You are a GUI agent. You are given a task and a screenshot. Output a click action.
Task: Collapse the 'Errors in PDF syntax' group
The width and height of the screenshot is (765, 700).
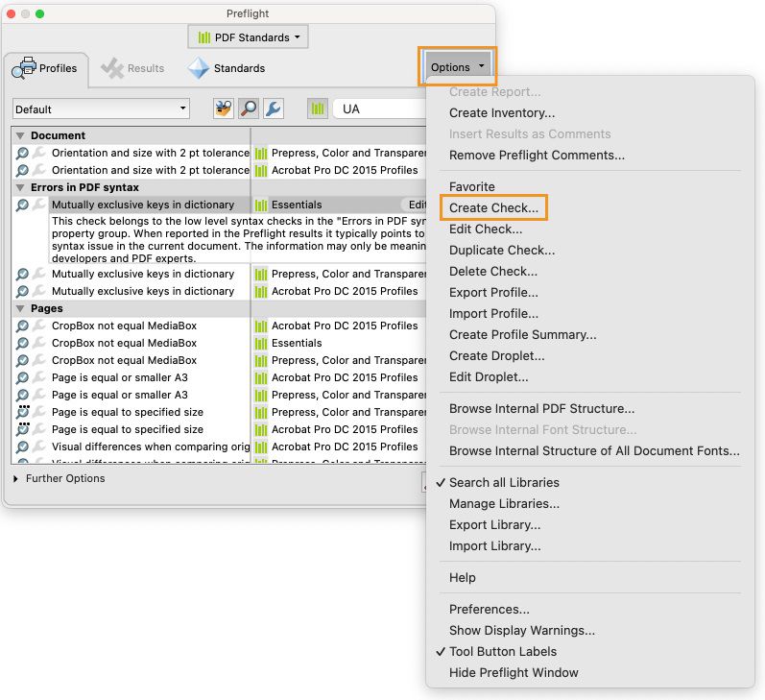[20, 187]
